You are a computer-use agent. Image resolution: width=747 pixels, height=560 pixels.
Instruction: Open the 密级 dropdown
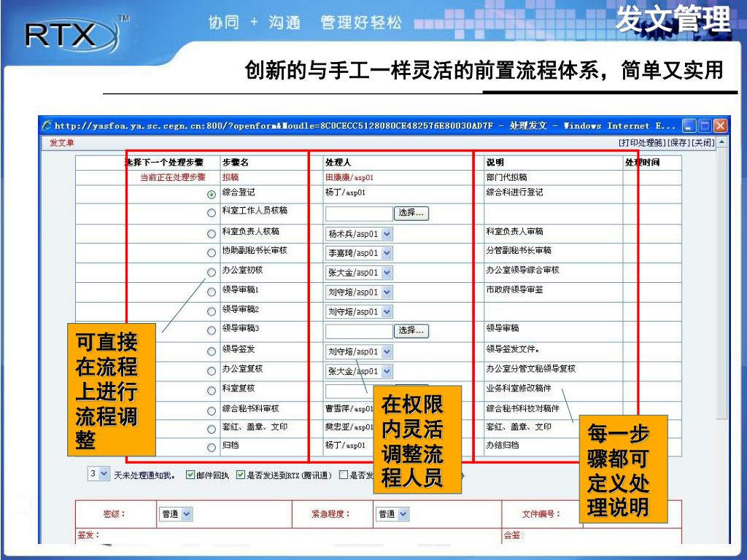coord(187,514)
